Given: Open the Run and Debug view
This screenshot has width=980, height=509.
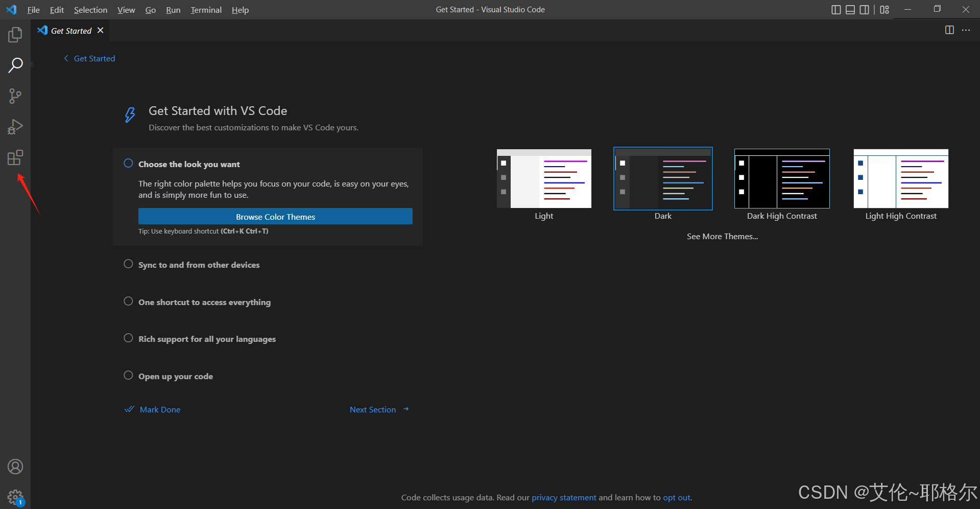Looking at the screenshot, I should pos(15,127).
